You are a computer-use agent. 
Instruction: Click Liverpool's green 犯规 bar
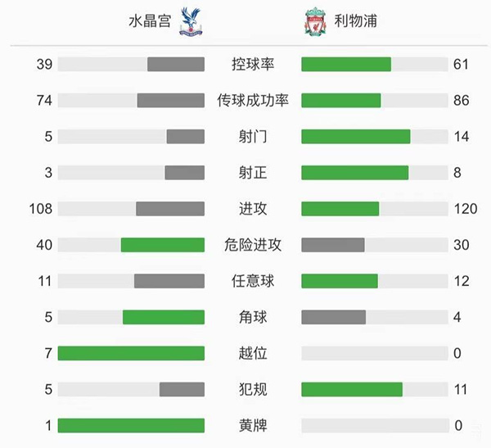[x=352, y=389]
